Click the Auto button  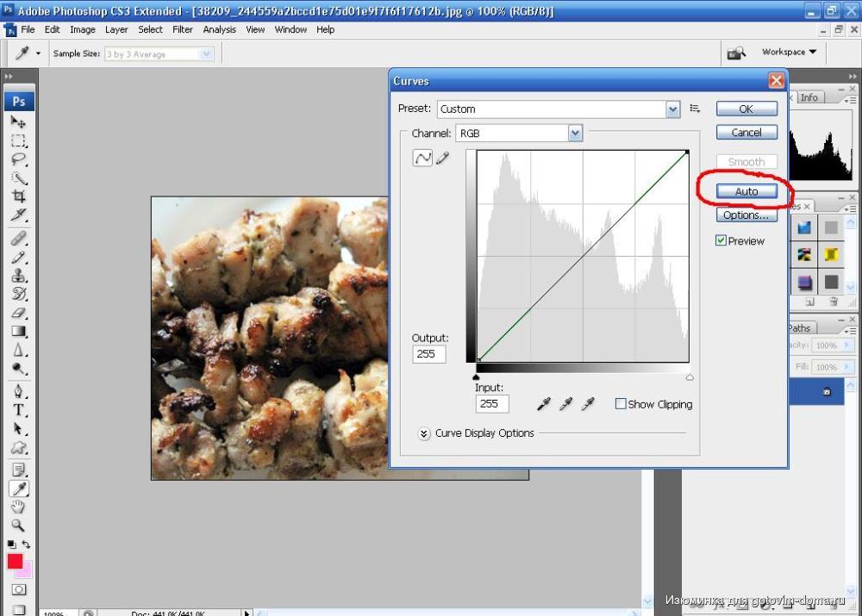pyautogui.click(x=746, y=191)
